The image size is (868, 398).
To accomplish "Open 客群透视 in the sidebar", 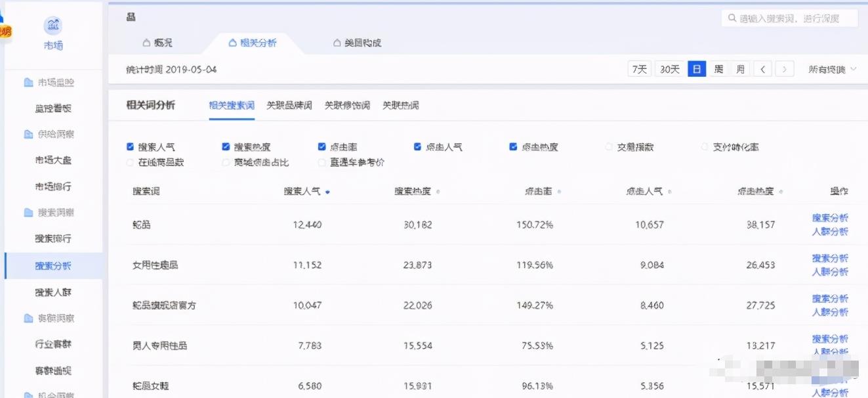I will (x=53, y=370).
